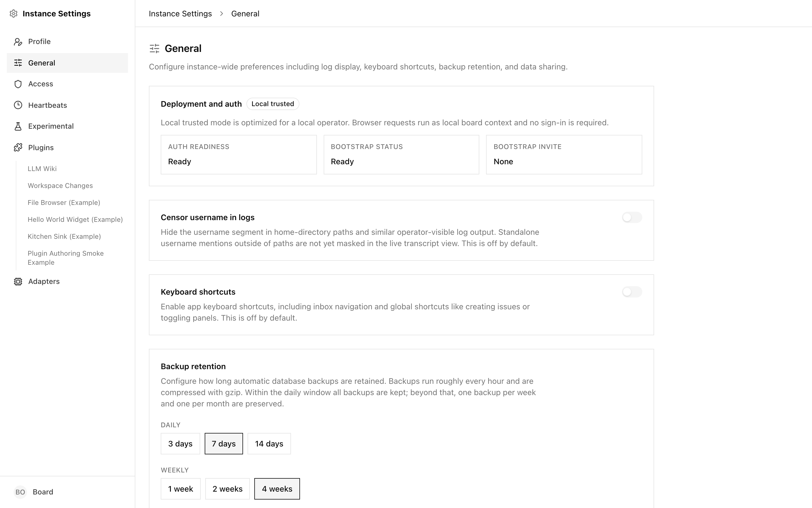Click the Experimental flask icon

(x=18, y=126)
